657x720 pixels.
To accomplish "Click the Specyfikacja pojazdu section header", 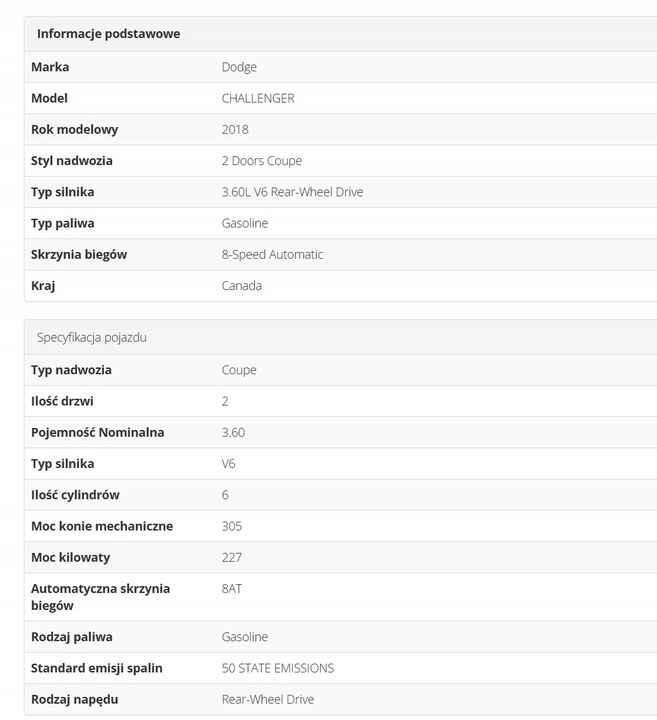I will point(92,338).
